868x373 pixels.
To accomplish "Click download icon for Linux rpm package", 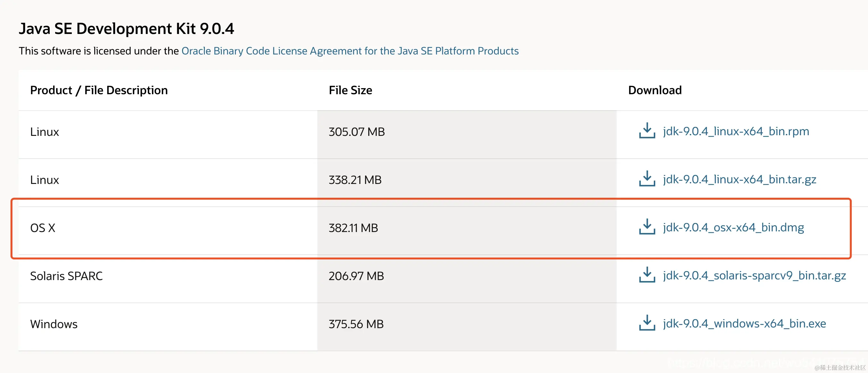I will pos(647,131).
